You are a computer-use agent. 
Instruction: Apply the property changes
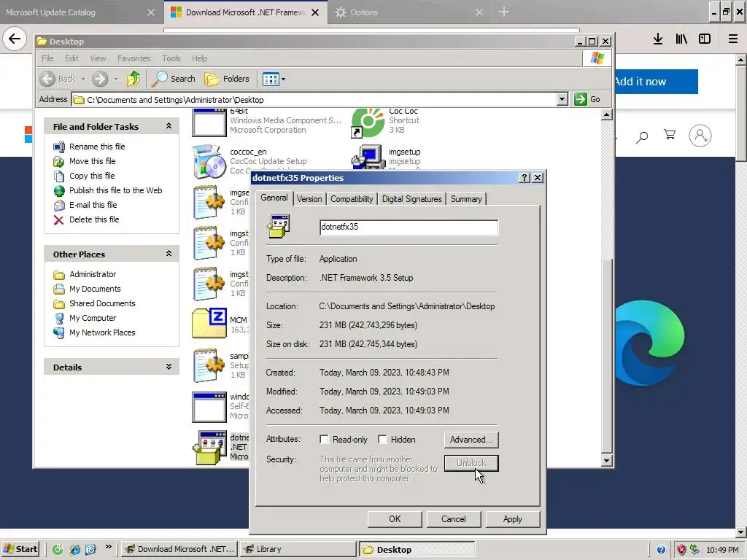pos(513,519)
